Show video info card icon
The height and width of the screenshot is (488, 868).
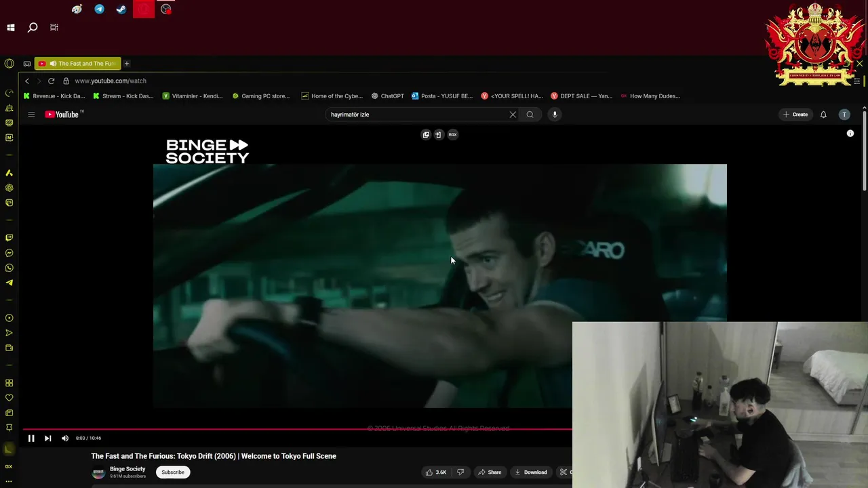(850, 134)
